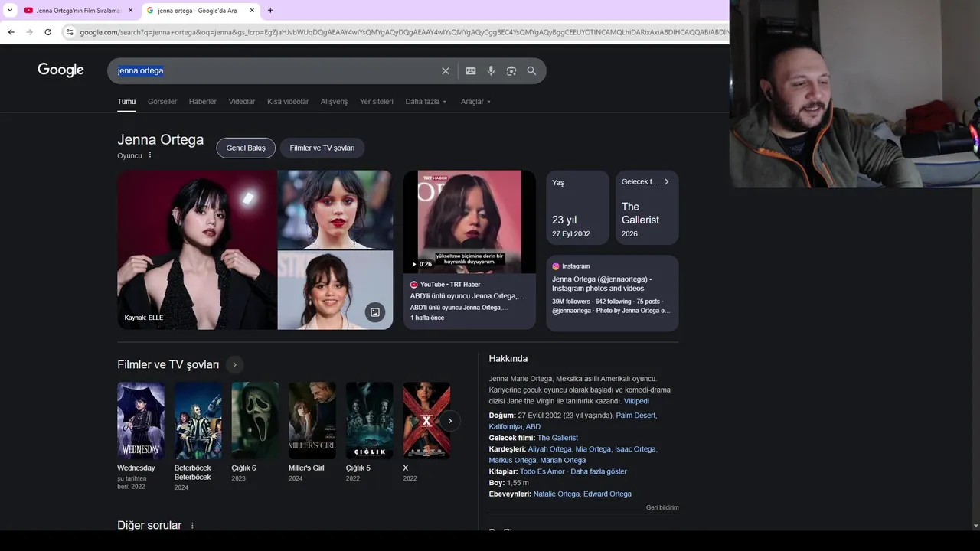Expand books with Daha fazla göster
980x551 pixels.
[599, 471]
